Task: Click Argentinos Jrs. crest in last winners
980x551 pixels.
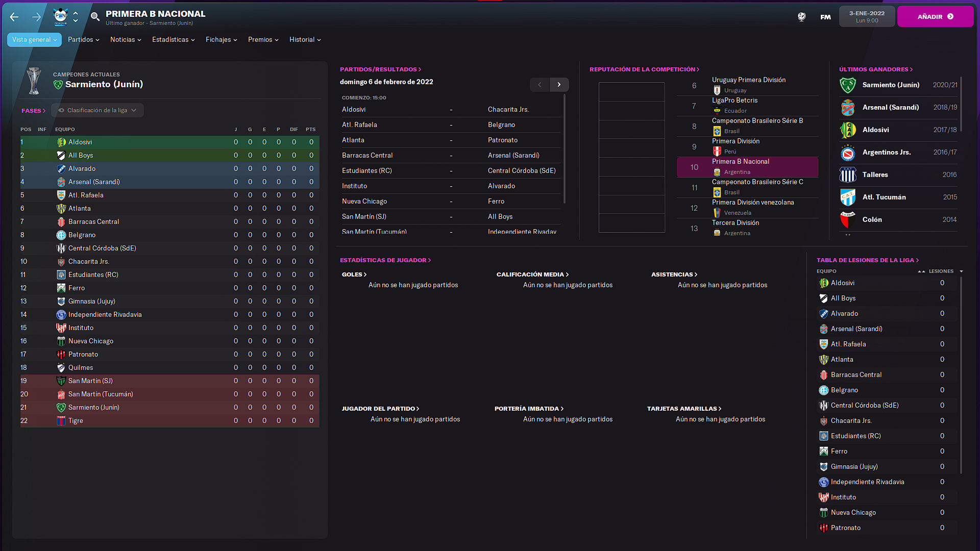Action: click(x=848, y=153)
